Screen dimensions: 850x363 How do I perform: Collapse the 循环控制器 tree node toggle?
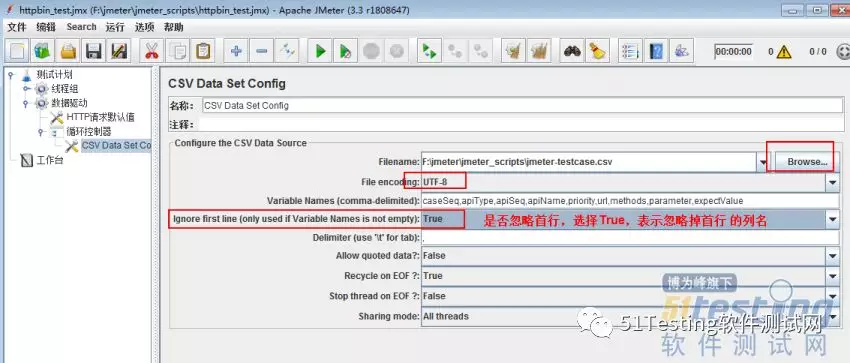(40, 132)
